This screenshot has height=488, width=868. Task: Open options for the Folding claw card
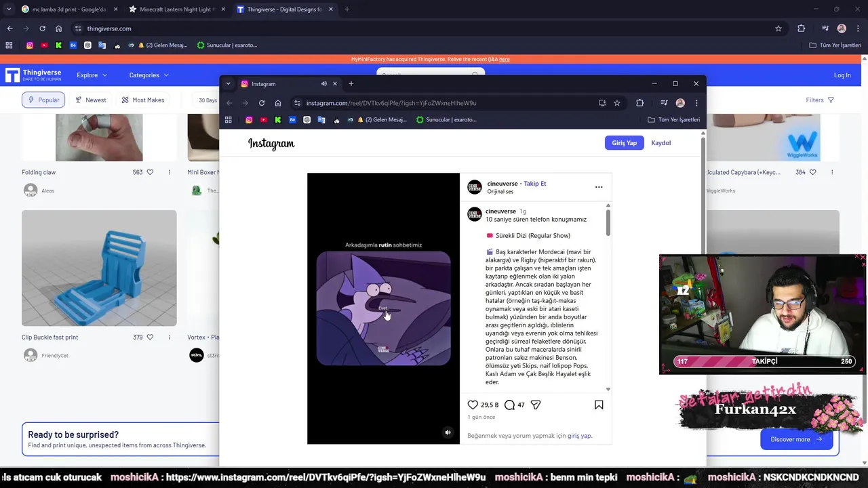[x=170, y=172]
